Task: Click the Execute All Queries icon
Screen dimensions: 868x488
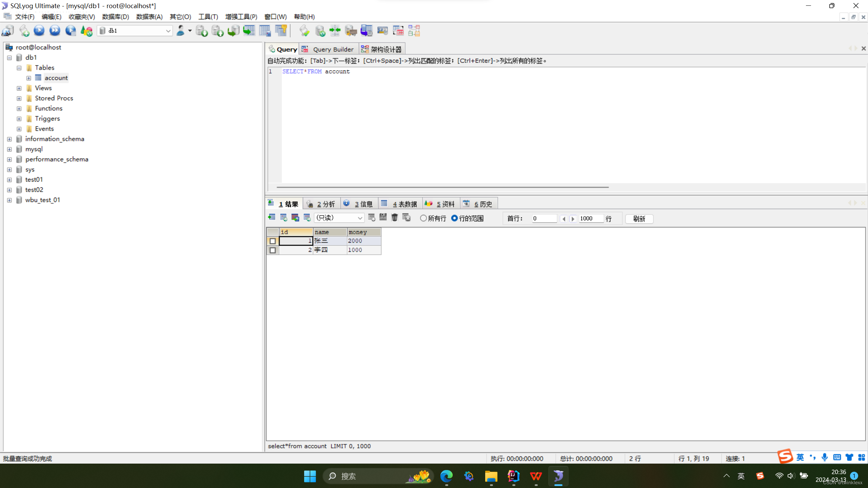Action: coord(55,31)
